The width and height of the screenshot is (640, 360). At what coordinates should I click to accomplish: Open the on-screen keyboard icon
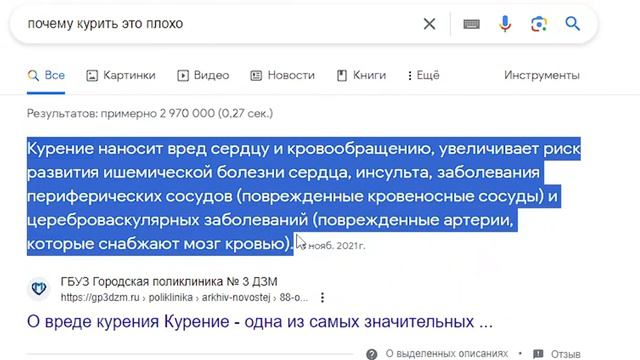[x=471, y=24]
